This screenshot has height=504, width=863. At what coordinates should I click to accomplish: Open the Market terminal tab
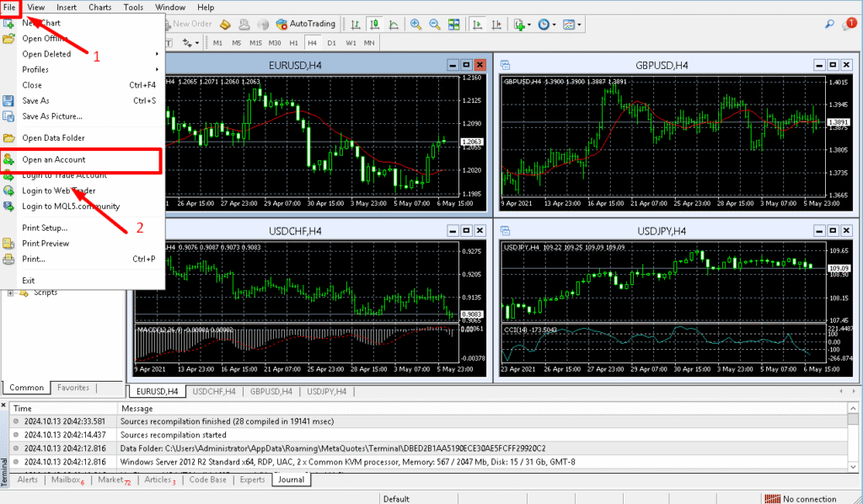pos(114,480)
